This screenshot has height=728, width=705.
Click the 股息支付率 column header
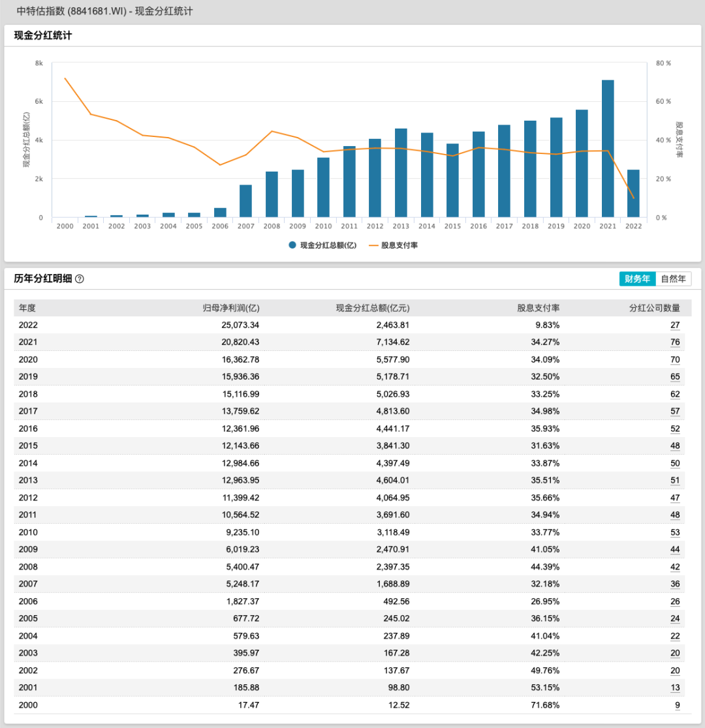pyautogui.click(x=538, y=308)
